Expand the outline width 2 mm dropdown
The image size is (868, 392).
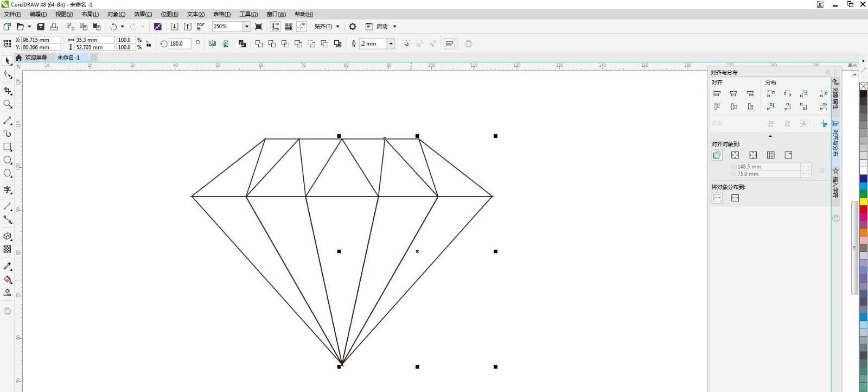click(391, 43)
